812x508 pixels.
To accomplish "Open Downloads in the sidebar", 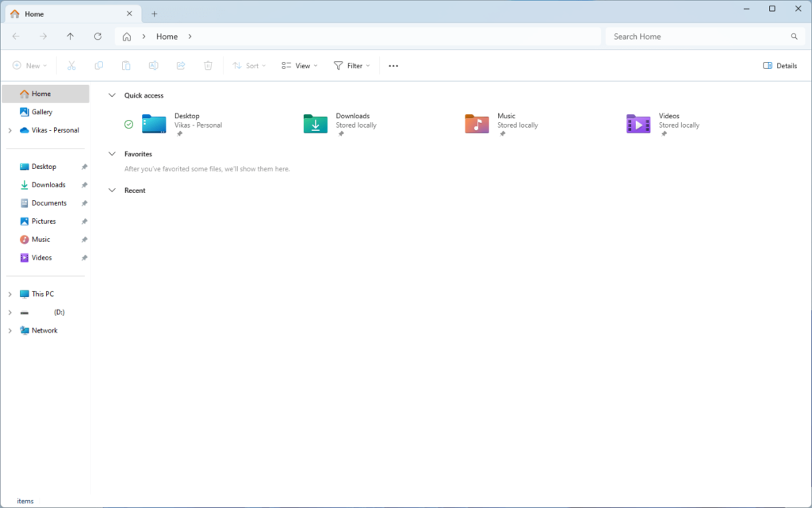I will 44,185.
